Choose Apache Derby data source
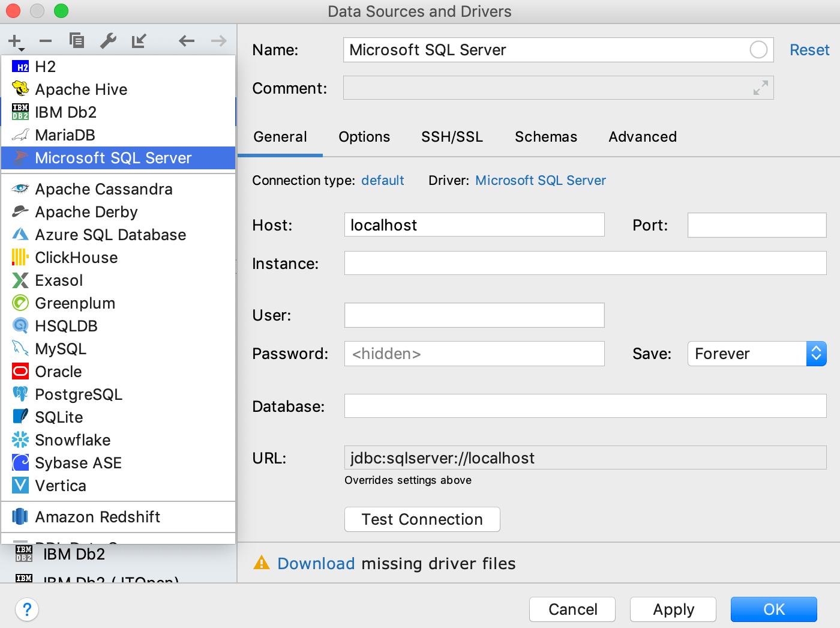Screen dimensions: 840x628 [118, 212]
